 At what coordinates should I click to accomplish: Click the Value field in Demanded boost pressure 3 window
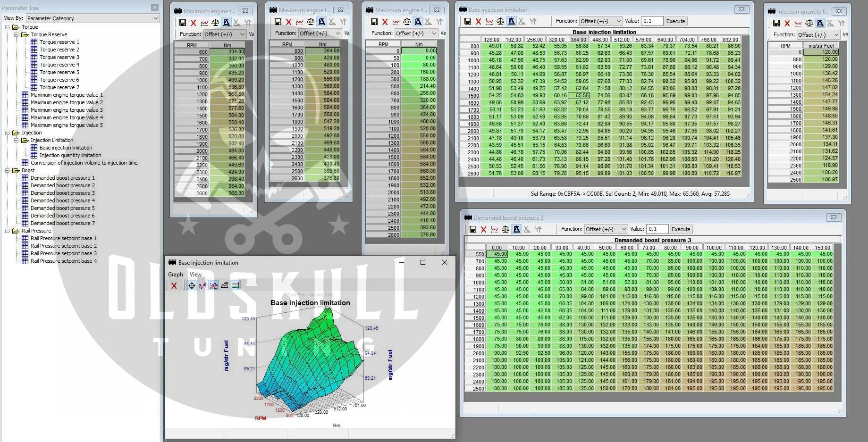click(657, 229)
